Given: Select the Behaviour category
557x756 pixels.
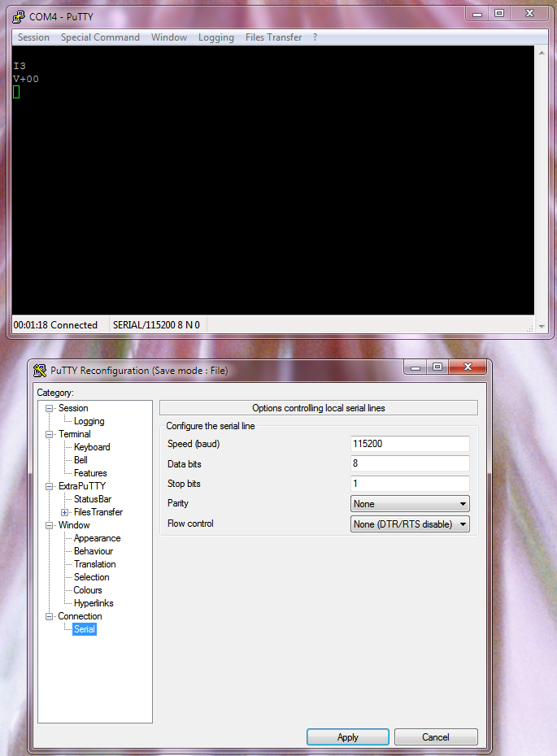Looking at the screenshot, I should tap(94, 551).
